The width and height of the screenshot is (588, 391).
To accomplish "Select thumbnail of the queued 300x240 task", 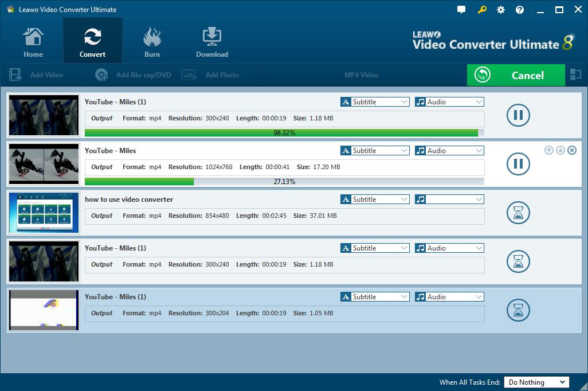I will pyautogui.click(x=44, y=261).
